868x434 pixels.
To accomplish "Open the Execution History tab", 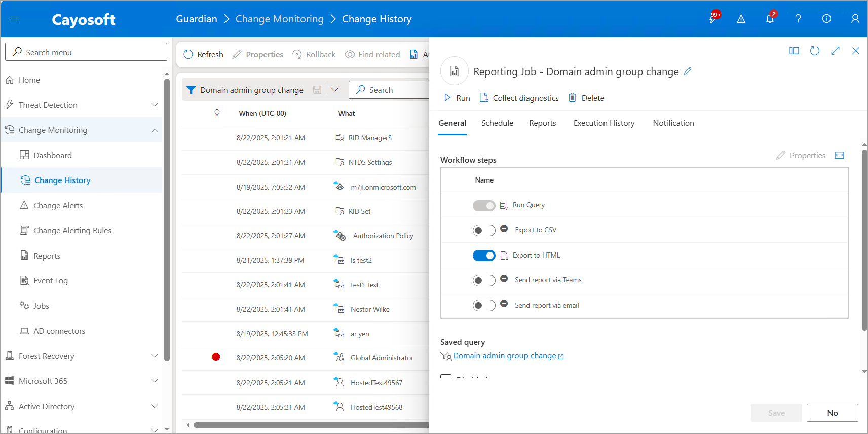I will [604, 123].
